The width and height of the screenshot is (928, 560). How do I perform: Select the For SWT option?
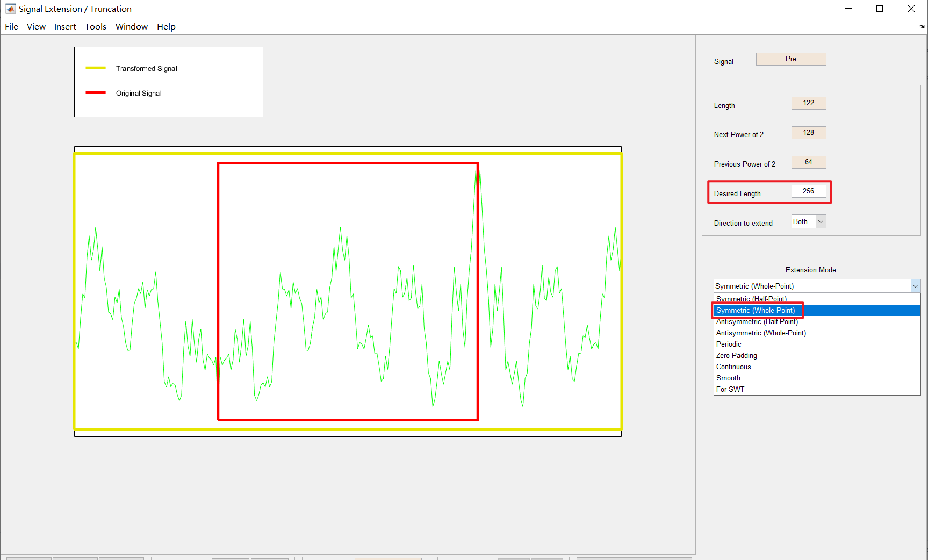730,389
